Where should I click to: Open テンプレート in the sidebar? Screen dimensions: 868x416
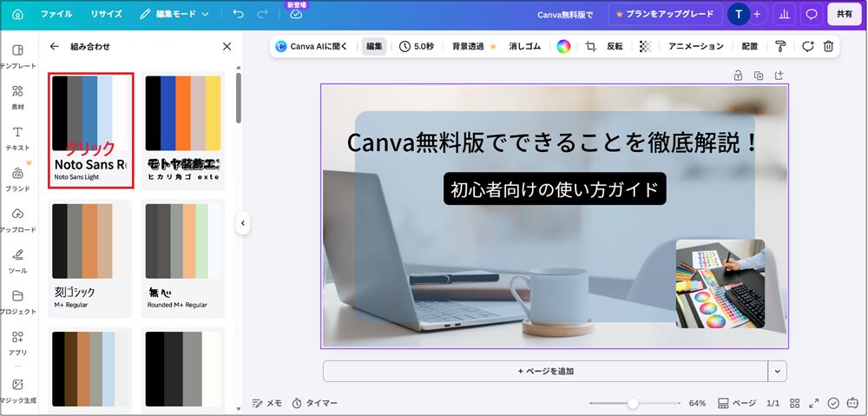pyautogui.click(x=17, y=56)
